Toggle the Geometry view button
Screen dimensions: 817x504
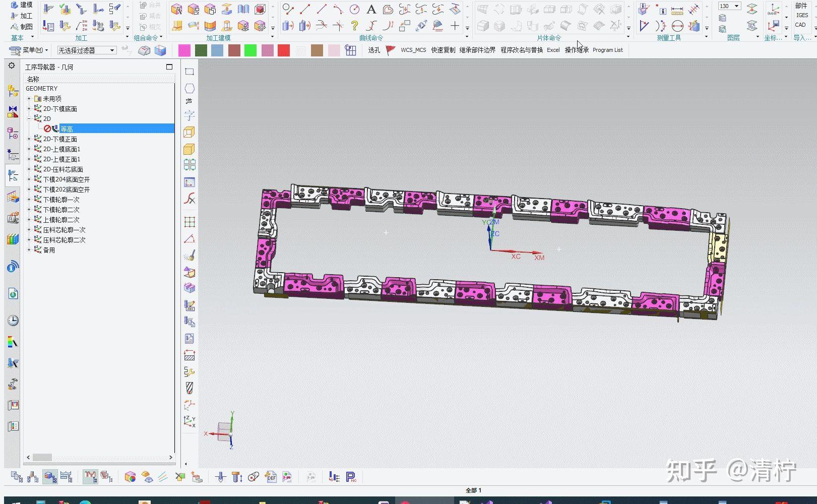(50, 477)
